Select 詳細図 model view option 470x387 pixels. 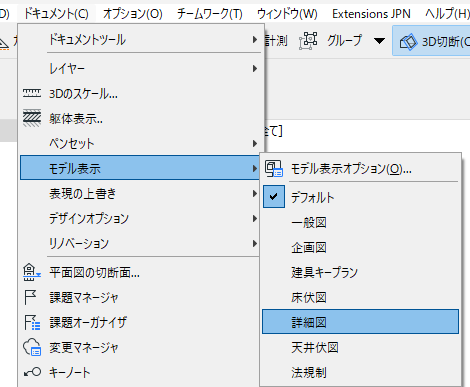[360, 322]
